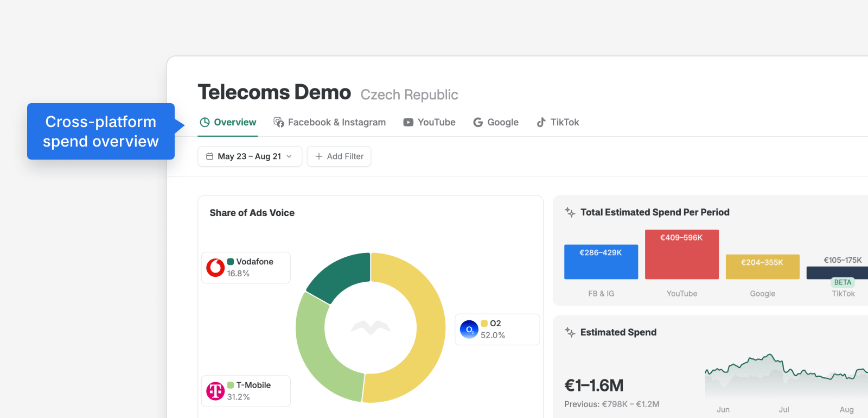868x418 pixels.
Task: Switch to Facebook & Instagram tab
Action: coord(330,122)
